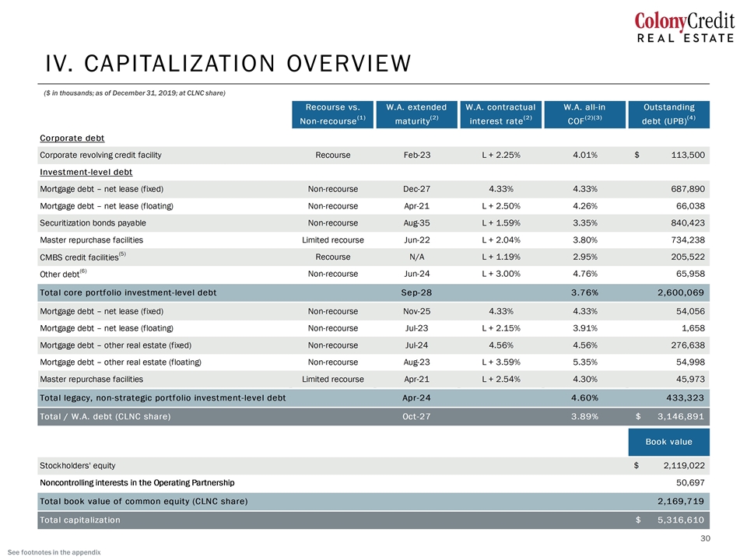Click the 'Recourse vs. Non-recourse' column header
Image resolution: width=747 pixels, height=560 pixels.
(x=332, y=114)
